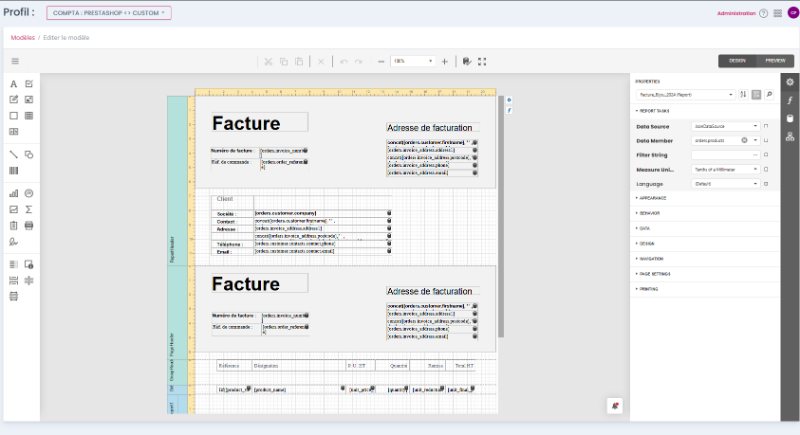Select the printer-shaped toolbox control
Image resolution: width=800 pixels, height=435 pixels.
click(x=29, y=225)
